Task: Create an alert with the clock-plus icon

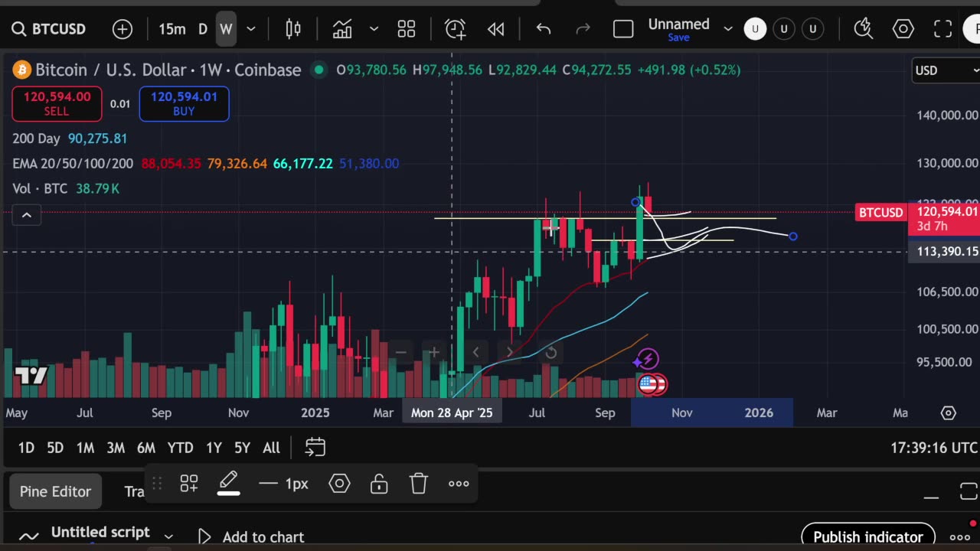Action: pyautogui.click(x=455, y=29)
